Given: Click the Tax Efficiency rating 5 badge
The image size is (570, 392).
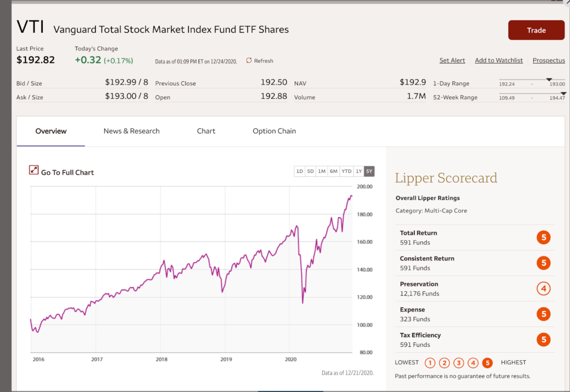Looking at the screenshot, I should 543,340.
